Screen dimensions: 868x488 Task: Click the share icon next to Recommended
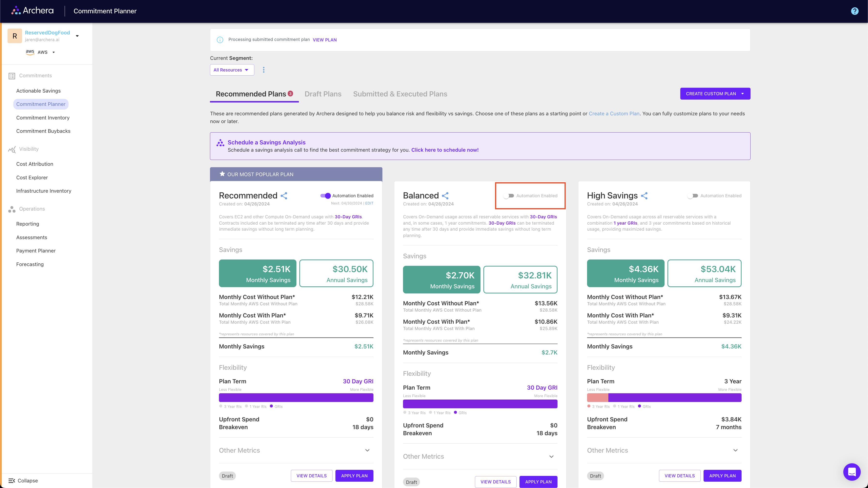[284, 196]
